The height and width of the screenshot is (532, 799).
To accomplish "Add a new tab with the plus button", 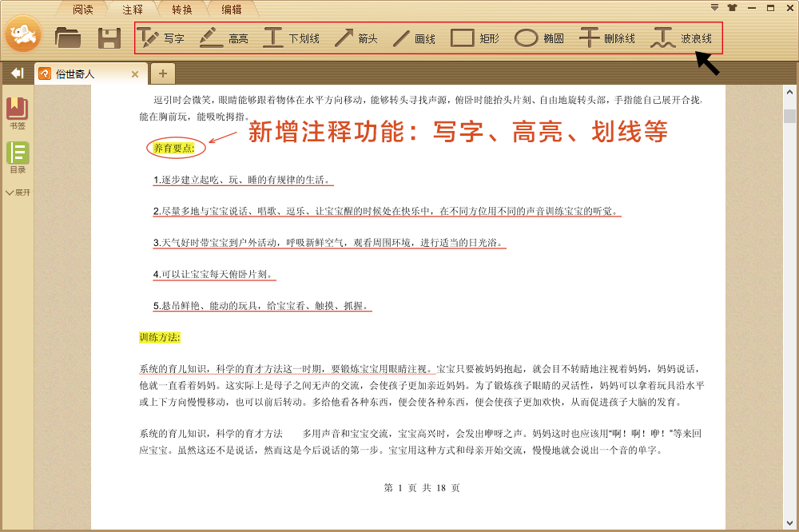I will coord(162,73).
